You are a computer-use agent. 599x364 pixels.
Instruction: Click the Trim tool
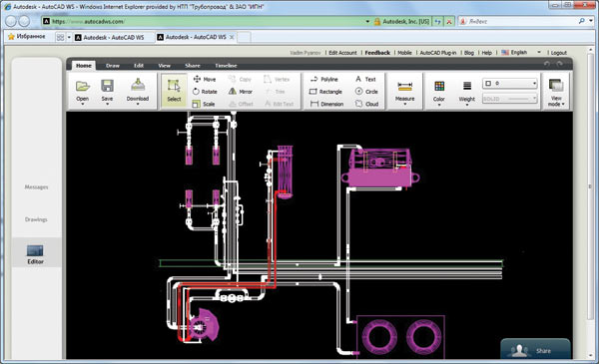[276, 92]
